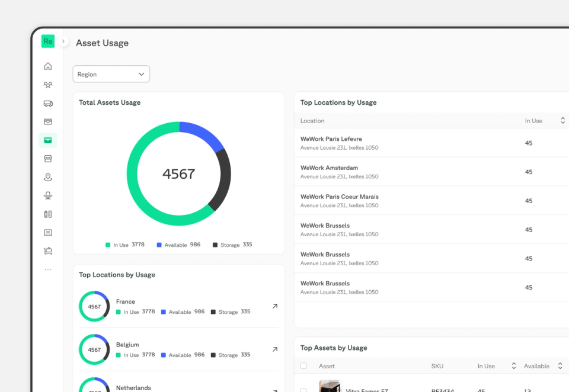Click the SKU column header

pos(437,367)
